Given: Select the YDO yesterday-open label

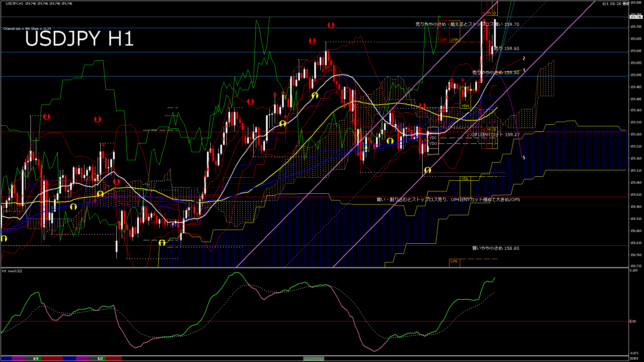Looking at the screenshot, I should (x=433, y=143).
